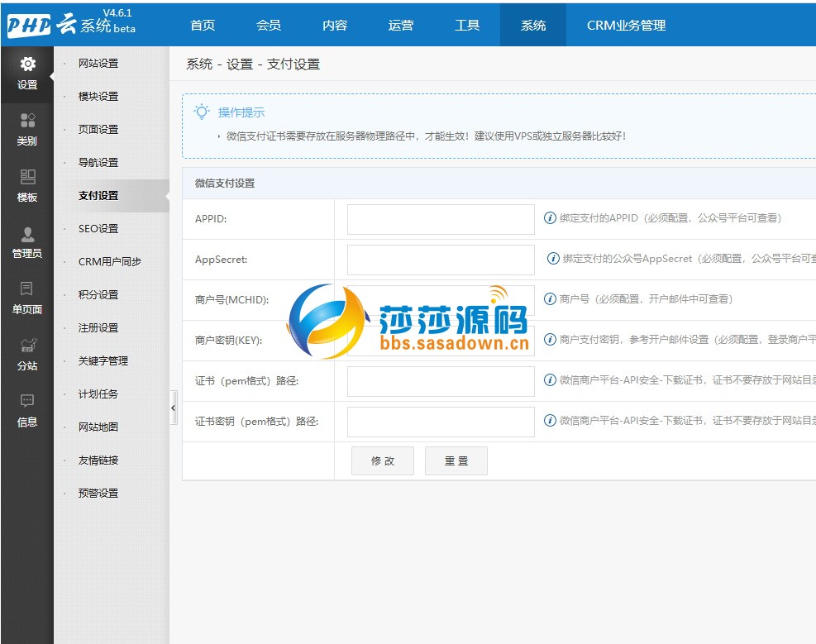Open 友情链接 in the submenu
Screen dimensions: 816x644
click(98, 460)
